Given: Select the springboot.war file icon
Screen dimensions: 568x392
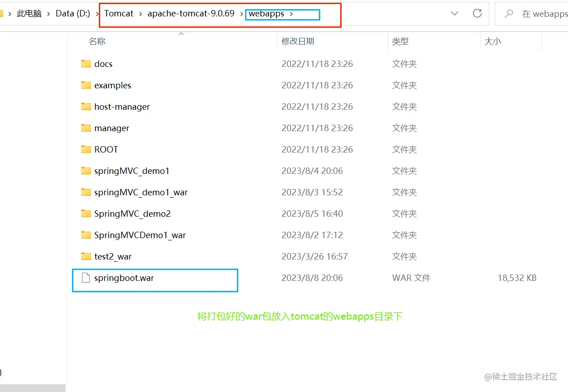Looking at the screenshot, I should click(86, 278).
